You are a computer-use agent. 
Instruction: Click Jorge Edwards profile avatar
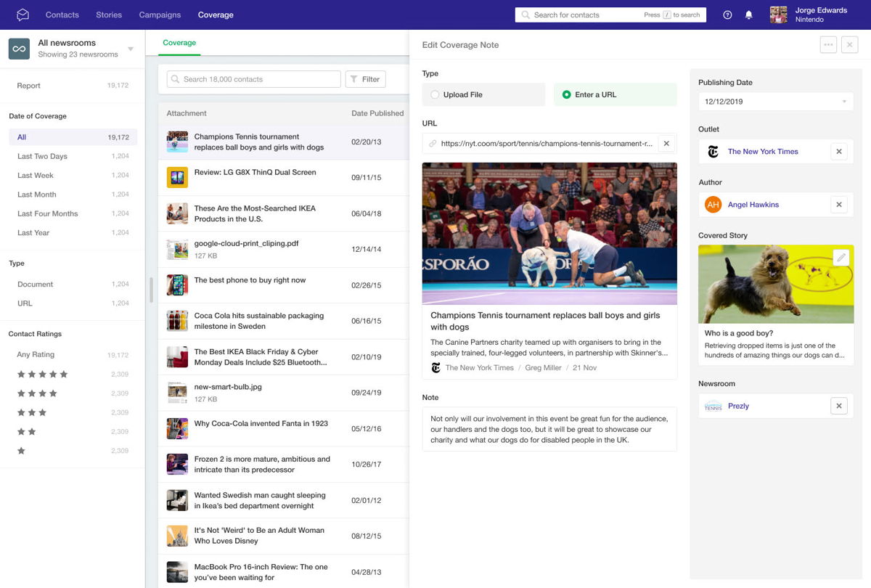point(779,15)
